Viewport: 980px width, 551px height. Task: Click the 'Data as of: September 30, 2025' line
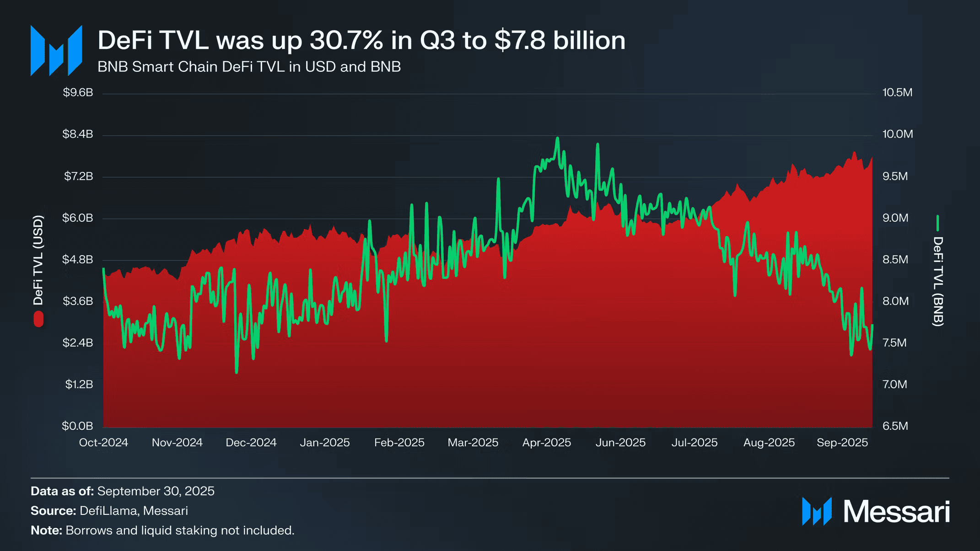[x=123, y=491]
